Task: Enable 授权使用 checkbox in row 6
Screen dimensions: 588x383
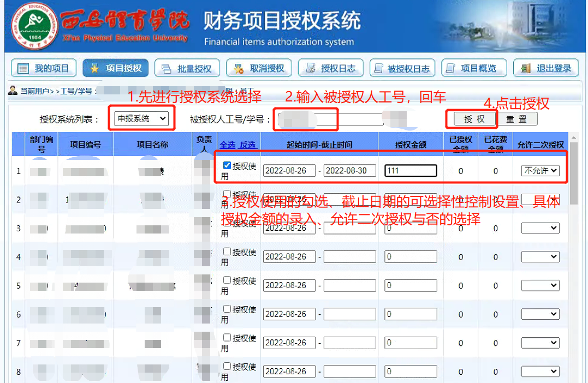Action: [x=227, y=309]
